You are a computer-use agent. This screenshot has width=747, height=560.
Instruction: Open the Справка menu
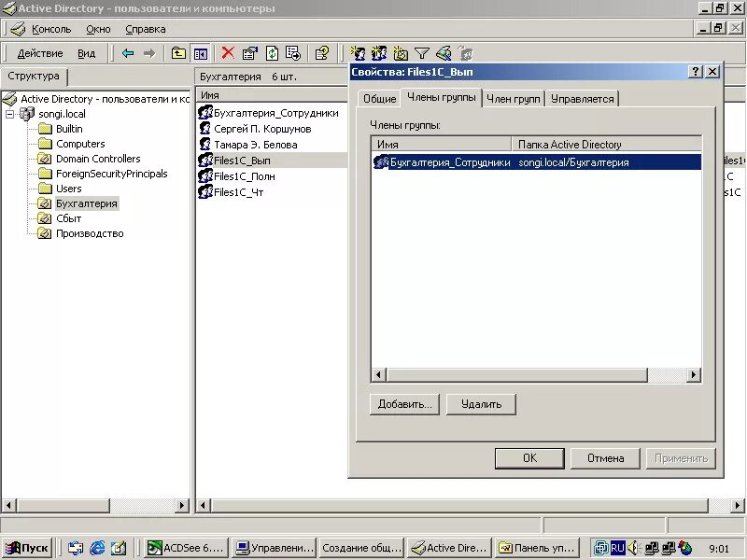146,29
